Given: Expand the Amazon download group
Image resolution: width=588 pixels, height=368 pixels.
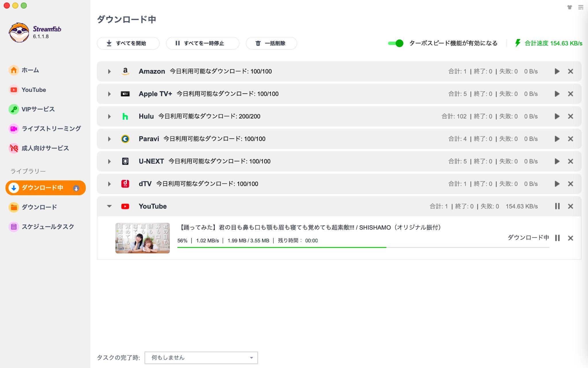Looking at the screenshot, I should pyautogui.click(x=109, y=71).
